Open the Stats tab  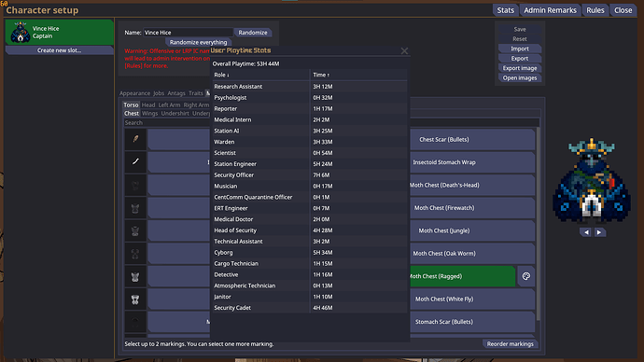505,10
